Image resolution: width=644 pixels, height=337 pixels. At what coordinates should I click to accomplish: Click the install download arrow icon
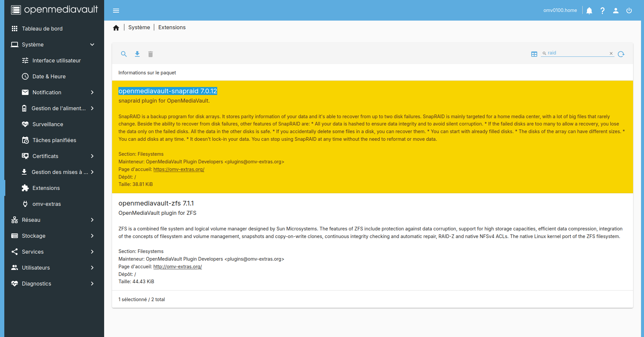(137, 54)
